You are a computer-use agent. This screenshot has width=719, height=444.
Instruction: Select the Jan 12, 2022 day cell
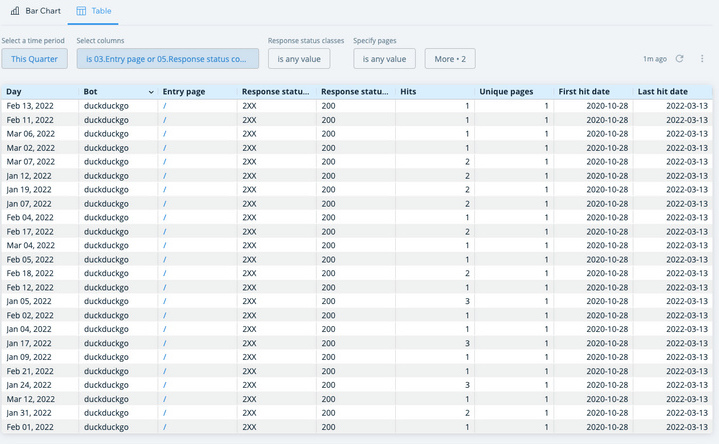point(28,176)
